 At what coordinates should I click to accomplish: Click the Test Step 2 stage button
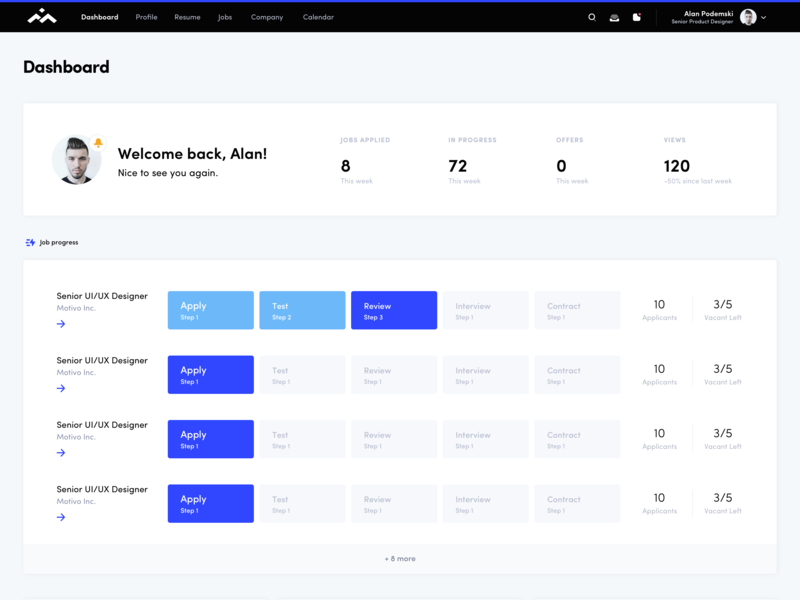(302, 310)
